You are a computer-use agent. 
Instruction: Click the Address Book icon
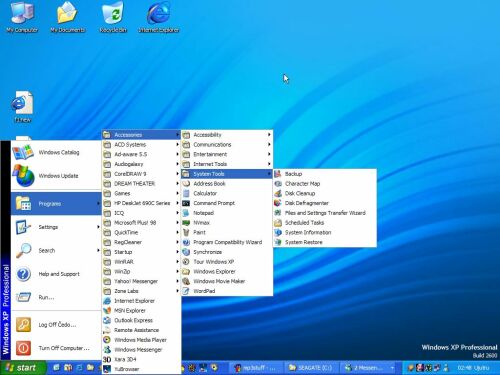[186, 184]
